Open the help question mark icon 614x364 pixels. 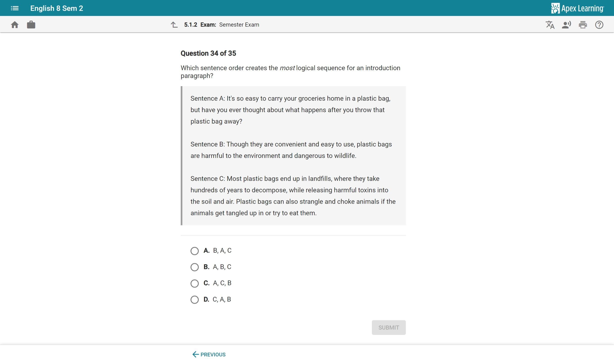(x=599, y=25)
